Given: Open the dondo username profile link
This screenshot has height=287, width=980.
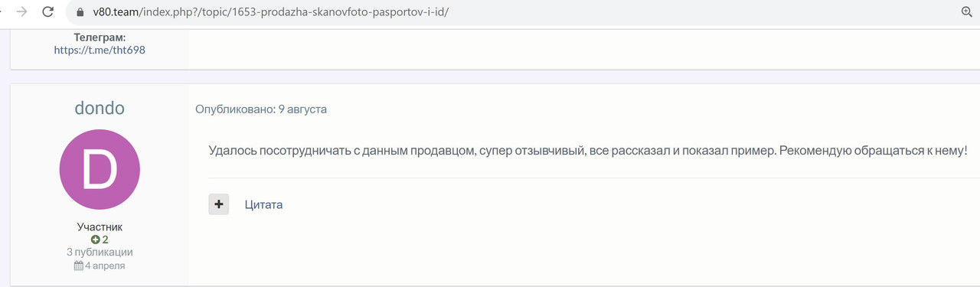Looking at the screenshot, I should tap(100, 108).
